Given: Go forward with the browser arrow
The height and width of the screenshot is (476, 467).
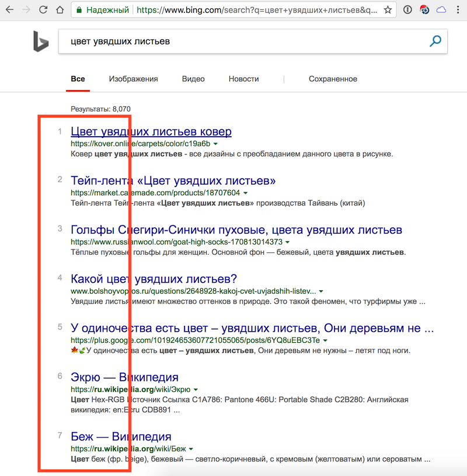Looking at the screenshot, I should tap(27, 10).
